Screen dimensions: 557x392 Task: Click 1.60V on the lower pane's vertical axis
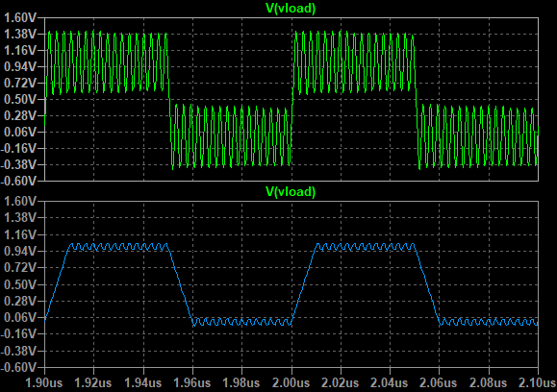pyautogui.click(x=20, y=201)
